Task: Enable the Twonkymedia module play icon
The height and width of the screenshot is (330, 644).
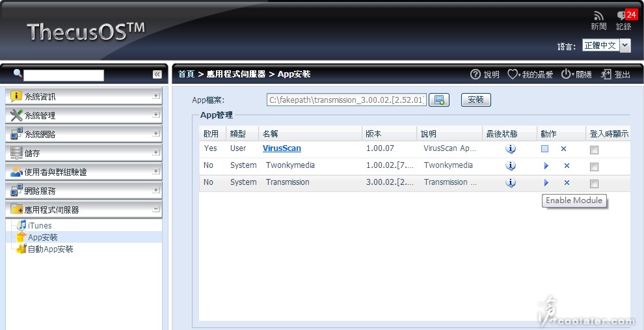Action: click(546, 165)
